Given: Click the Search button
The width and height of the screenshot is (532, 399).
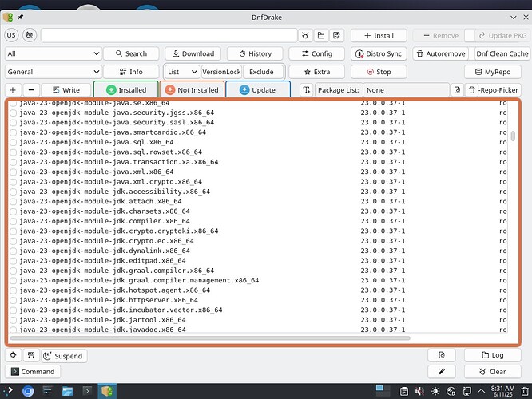Looking at the screenshot, I should point(131,53).
